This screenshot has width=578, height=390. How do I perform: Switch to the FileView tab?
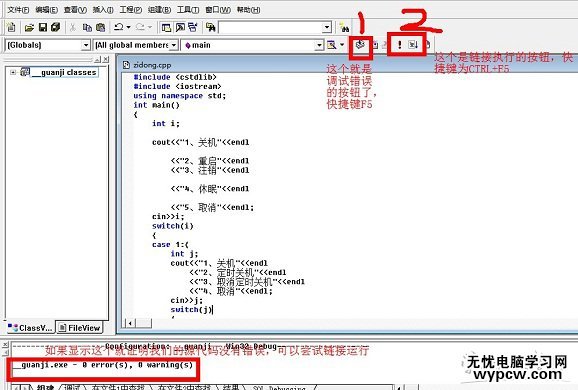point(79,328)
